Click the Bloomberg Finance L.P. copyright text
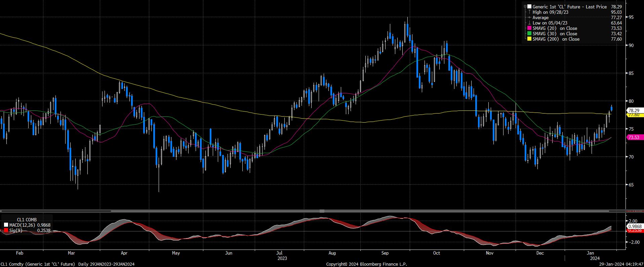Viewport: 644px width, 267px height. click(366, 264)
